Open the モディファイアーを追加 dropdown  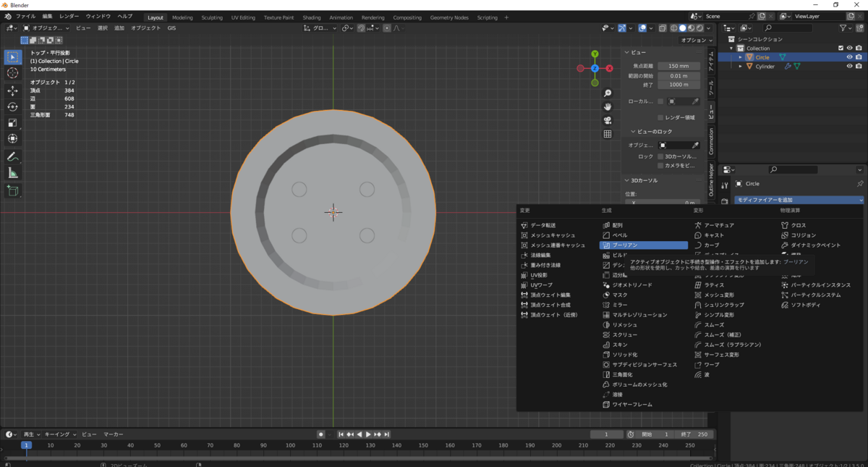pyautogui.click(x=799, y=200)
